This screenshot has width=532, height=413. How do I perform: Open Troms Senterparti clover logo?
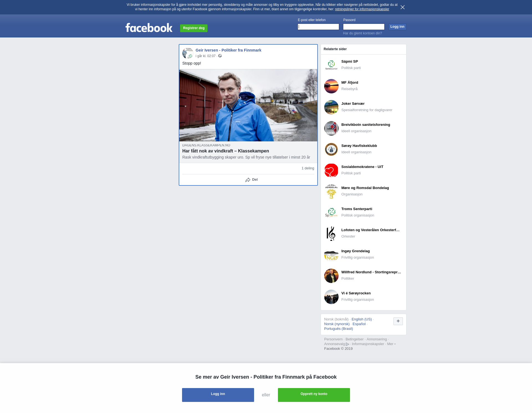tap(331, 213)
